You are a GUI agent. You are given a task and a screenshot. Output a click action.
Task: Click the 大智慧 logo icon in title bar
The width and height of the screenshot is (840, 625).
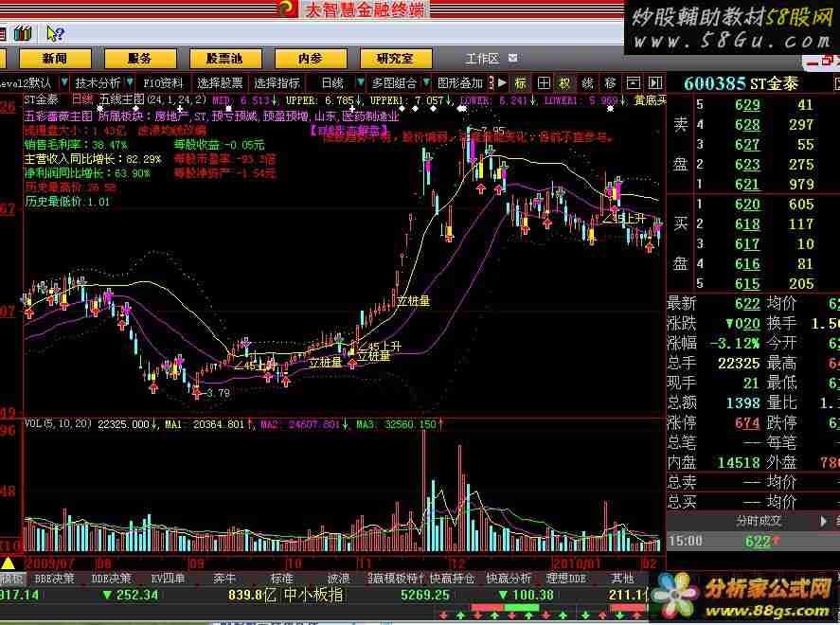(x=288, y=8)
